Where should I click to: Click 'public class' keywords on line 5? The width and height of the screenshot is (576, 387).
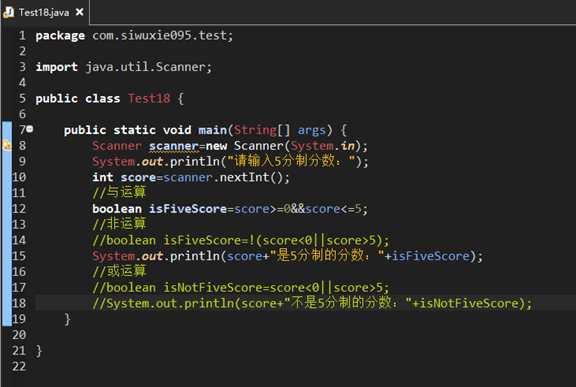point(78,99)
